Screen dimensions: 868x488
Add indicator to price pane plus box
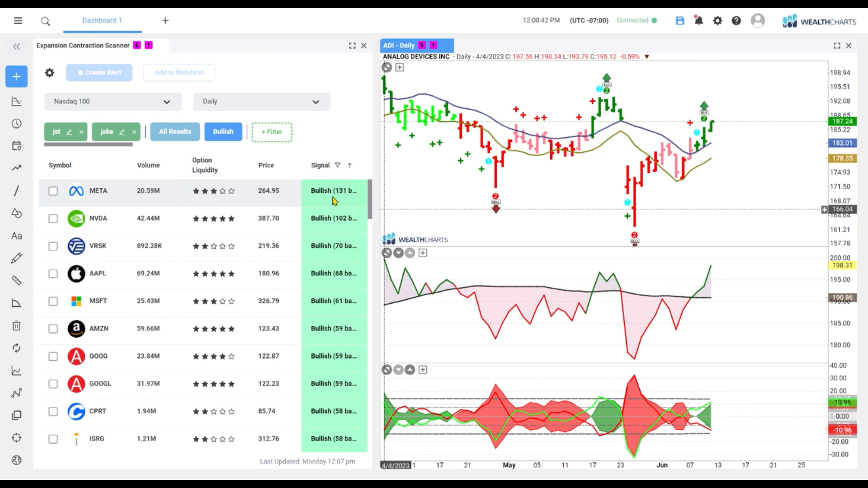[400, 67]
